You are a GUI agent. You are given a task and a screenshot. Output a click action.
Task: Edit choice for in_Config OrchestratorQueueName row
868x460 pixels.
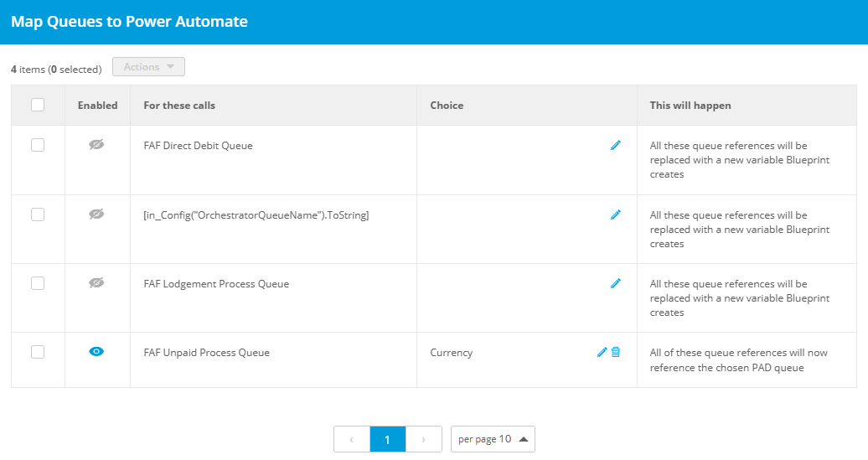pyautogui.click(x=615, y=214)
